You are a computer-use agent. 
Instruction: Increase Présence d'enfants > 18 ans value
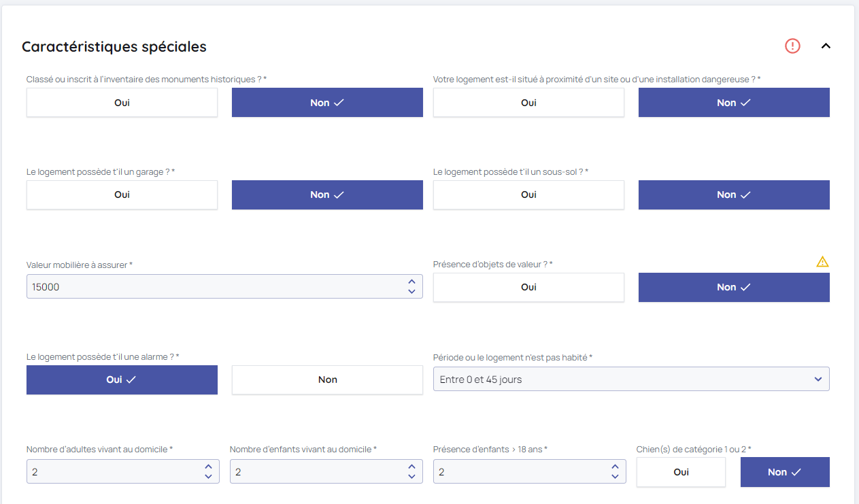tap(615, 467)
